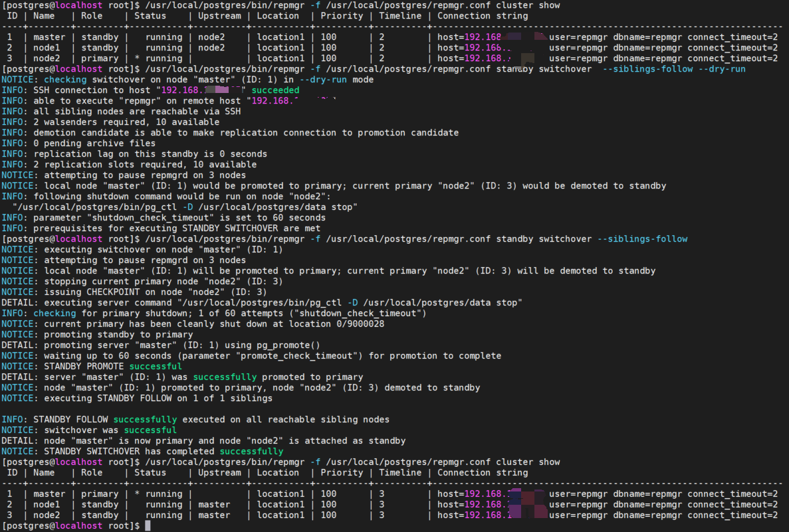Click the Timeline value 3 in the bottom node1 row
Screen dimensions: 789x532
(382, 505)
